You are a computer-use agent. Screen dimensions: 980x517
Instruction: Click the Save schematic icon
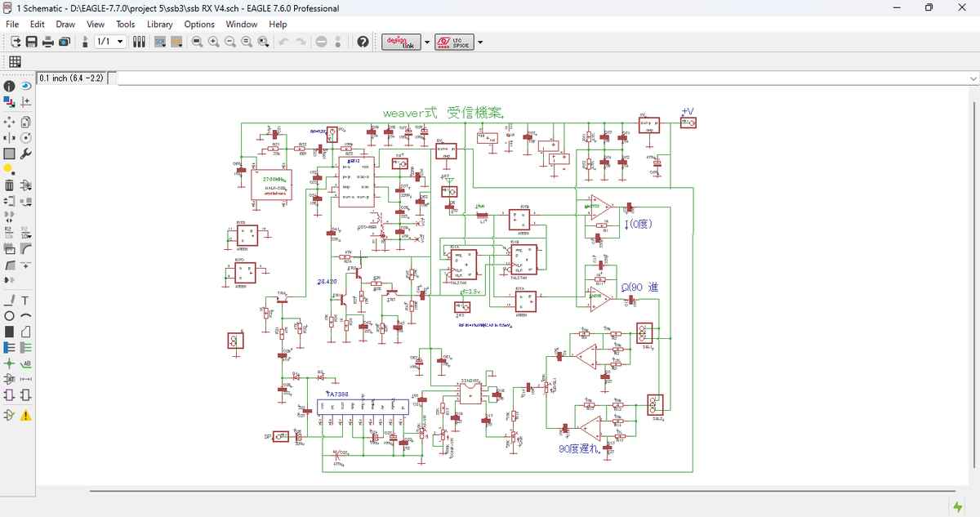click(31, 42)
